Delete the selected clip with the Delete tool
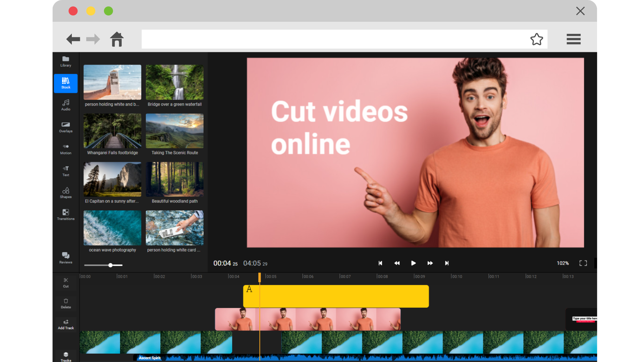The width and height of the screenshot is (644, 362). tap(65, 303)
